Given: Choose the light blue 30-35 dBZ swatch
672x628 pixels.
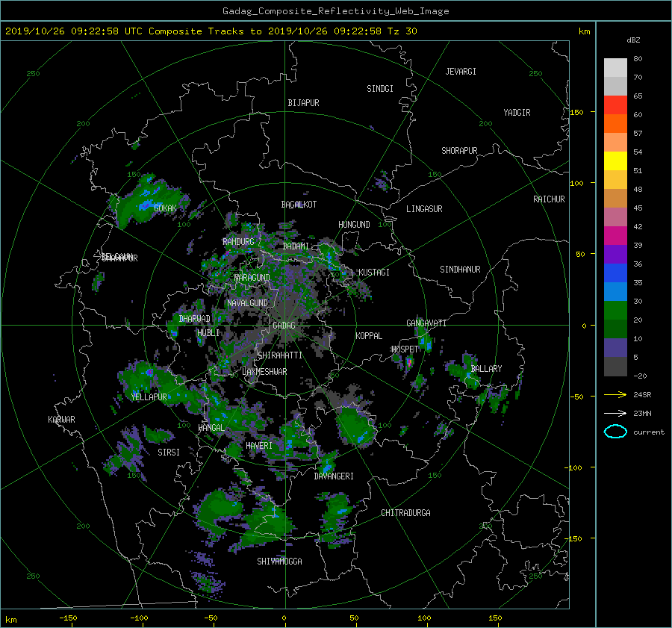Looking at the screenshot, I should pos(615,291).
